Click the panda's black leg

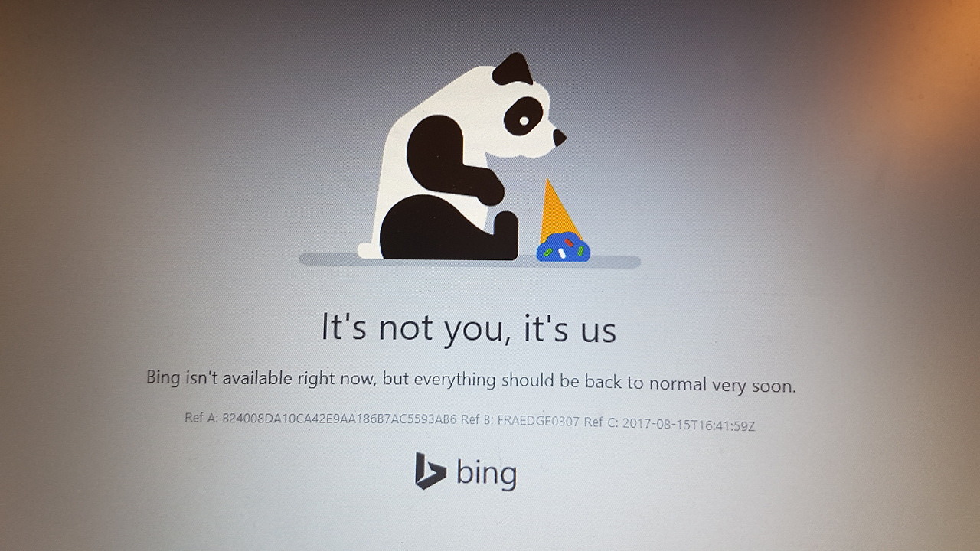(x=448, y=227)
